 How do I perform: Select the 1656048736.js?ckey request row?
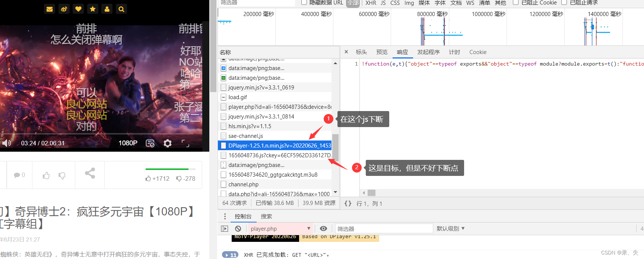pos(275,155)
